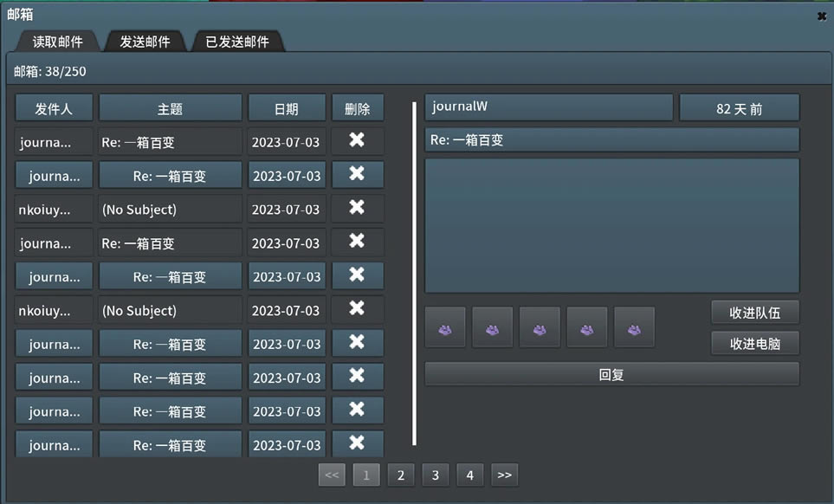Go to page 3 of the mail list

coord(435,475)
